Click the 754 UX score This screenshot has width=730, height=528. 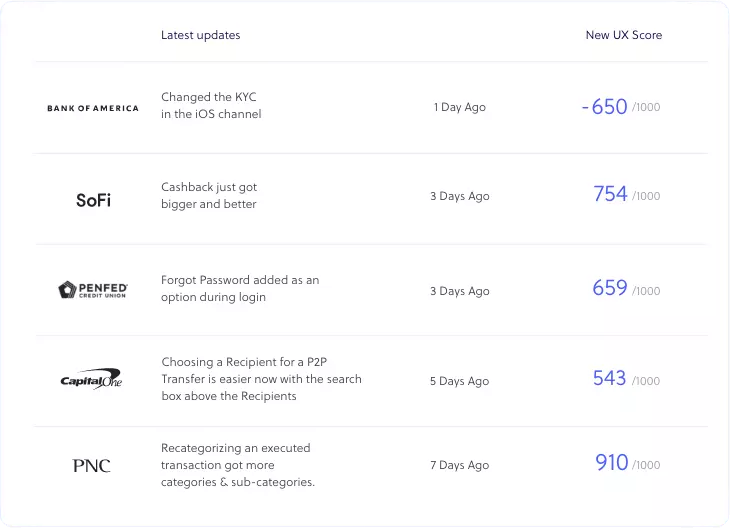coord(610,194)
